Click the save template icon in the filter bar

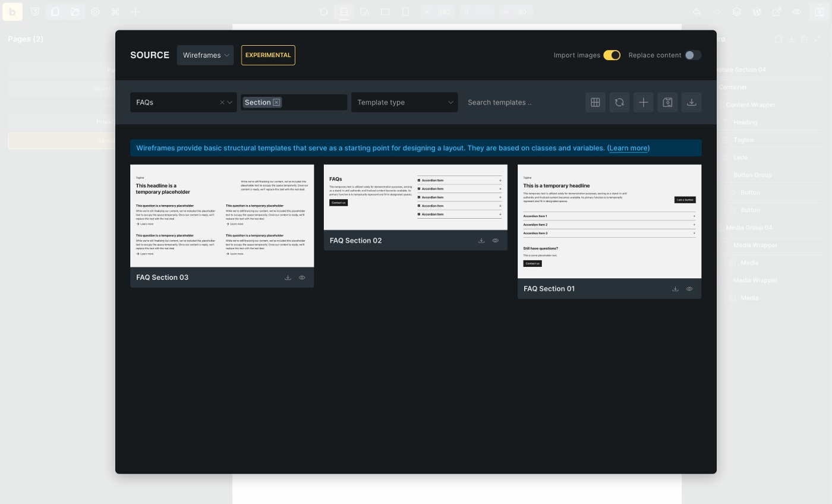pyautogui.click(x=667, y=102)
